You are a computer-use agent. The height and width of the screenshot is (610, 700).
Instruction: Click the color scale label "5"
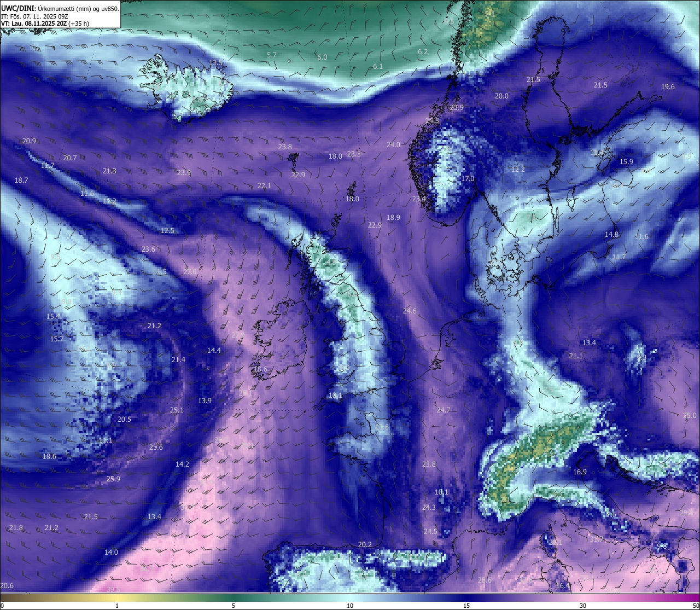pyautogui.click(x=234, y=606)
